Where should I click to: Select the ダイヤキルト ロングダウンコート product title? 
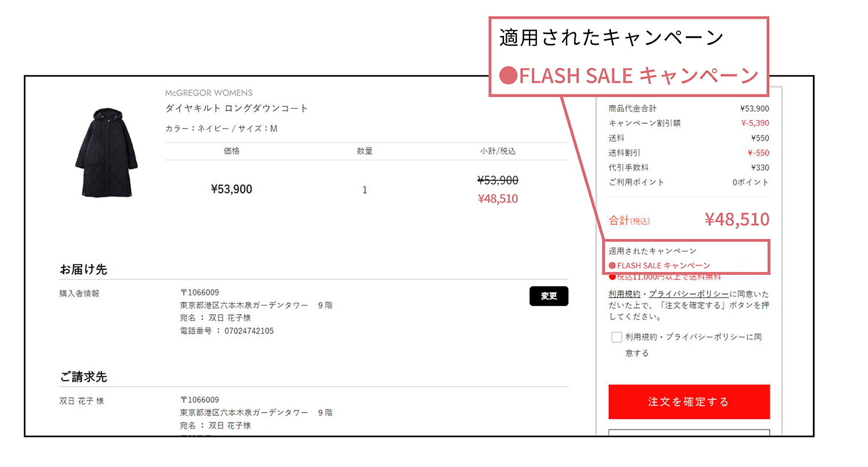click(x=237, y=108)
